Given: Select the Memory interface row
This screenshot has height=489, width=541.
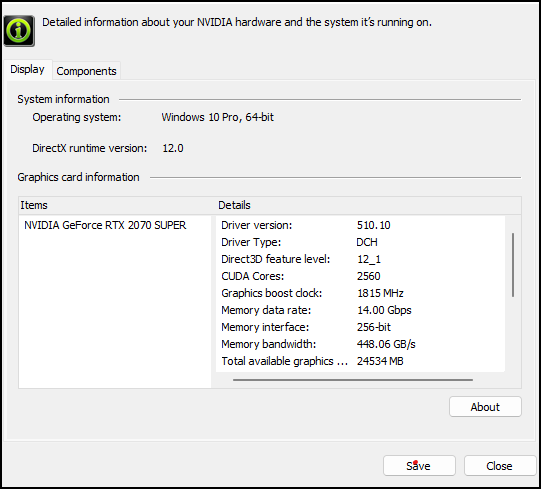Looking at the screenshot, I should point(360,327).
